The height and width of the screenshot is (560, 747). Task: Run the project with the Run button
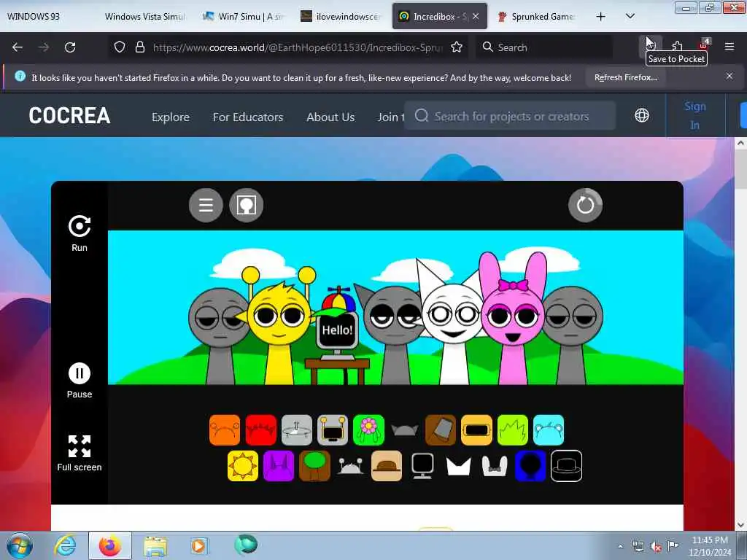(80, 233)
